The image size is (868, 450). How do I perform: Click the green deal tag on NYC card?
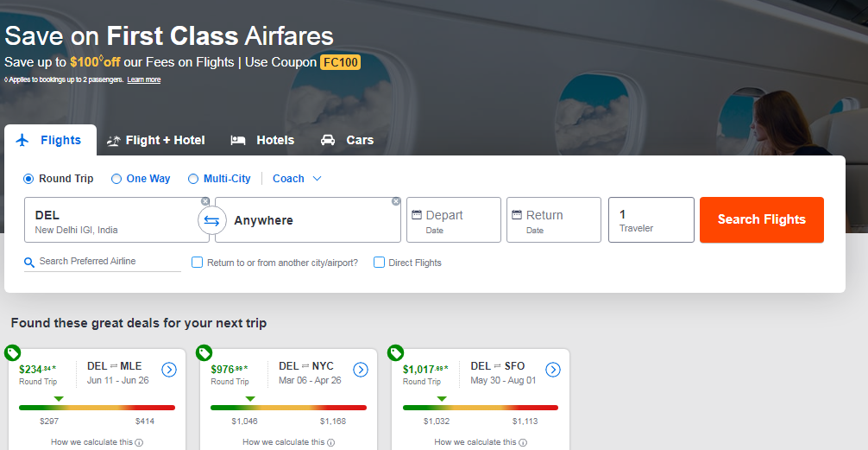coord(204,352)
